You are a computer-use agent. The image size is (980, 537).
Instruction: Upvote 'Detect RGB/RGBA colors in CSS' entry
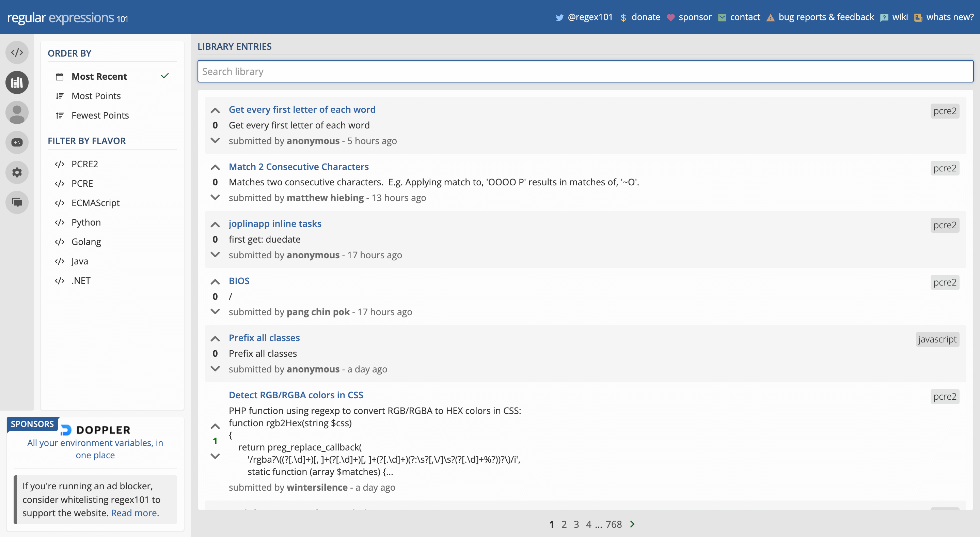215,426
